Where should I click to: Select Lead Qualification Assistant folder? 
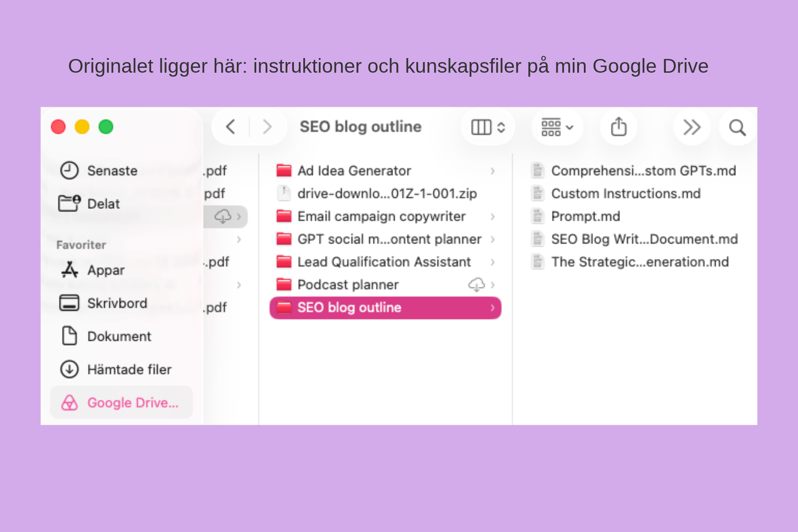(x=385, y=262)
